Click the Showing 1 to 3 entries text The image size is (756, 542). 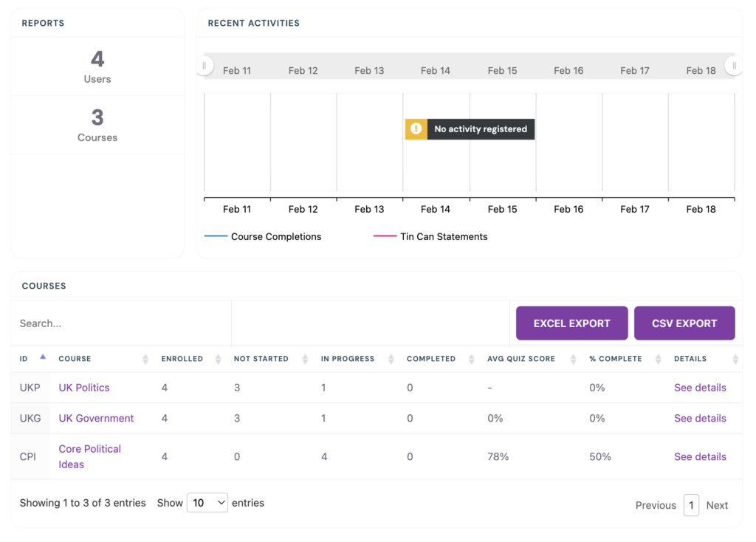(x=83, y=503)
